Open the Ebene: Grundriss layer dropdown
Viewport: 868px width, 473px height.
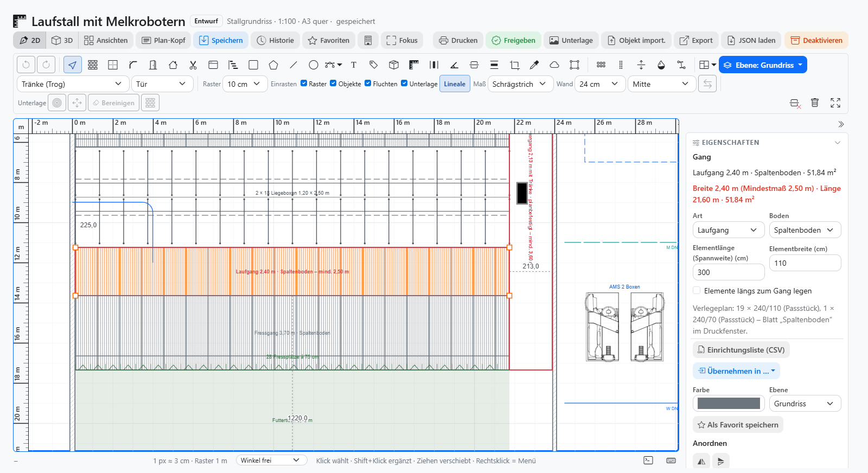763,65
